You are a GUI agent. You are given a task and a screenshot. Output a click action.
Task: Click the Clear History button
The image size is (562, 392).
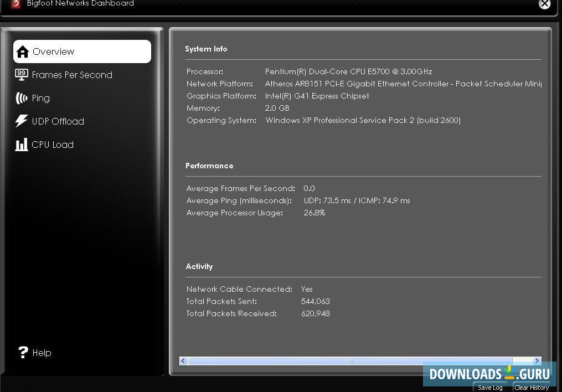coord(532,388)
